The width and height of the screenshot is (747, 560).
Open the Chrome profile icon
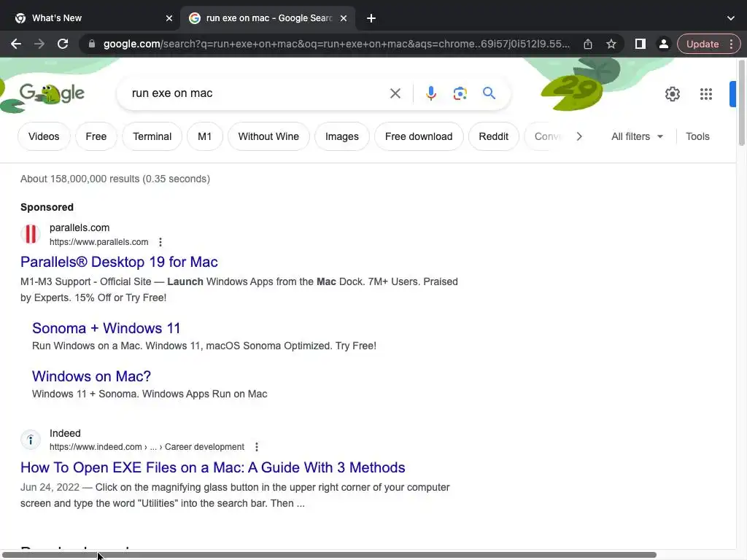(x=663, y=44)
